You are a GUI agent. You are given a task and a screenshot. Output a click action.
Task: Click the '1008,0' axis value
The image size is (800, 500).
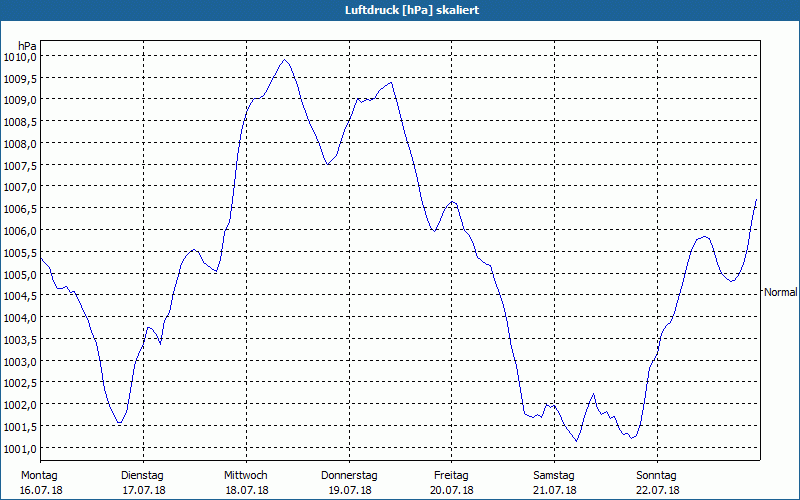tap(20, 144)
